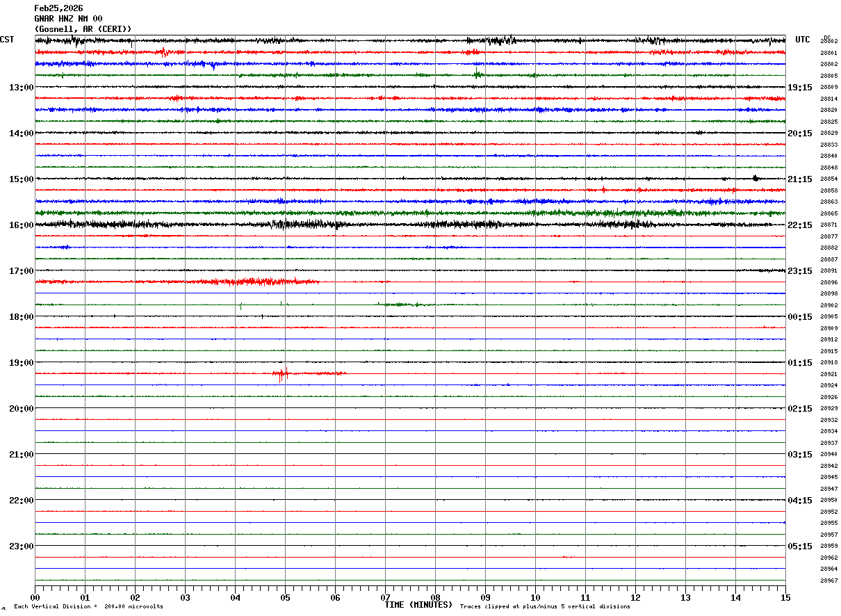The height and width of the screenshot is (616, 841).
Task: Click the DC offset value 28871
Action: [x=828, y=225]
